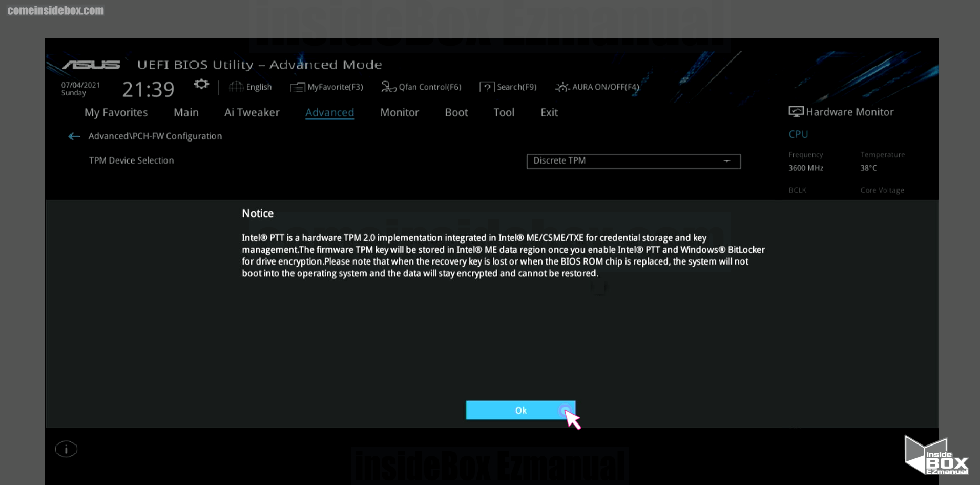This screenshot has width=980, height=485.
Task: Open the Ai Tweaker tab
Action: pyautogui.click(x=252, y=113)
